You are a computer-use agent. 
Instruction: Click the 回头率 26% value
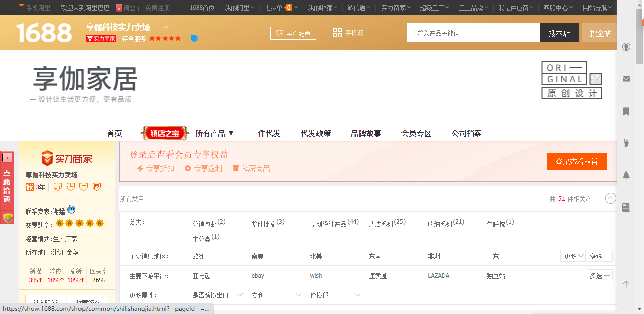point(98,280)
